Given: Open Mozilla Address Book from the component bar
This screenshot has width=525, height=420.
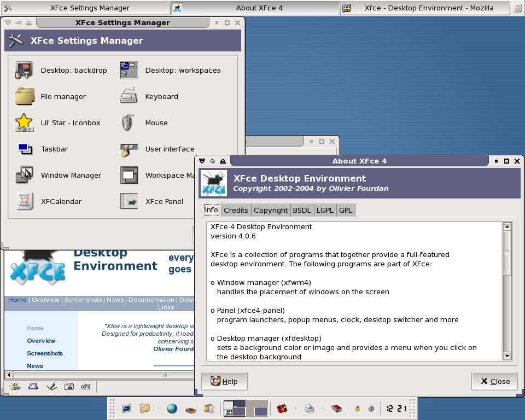Looking at the screenshot, I should [69, 387].
